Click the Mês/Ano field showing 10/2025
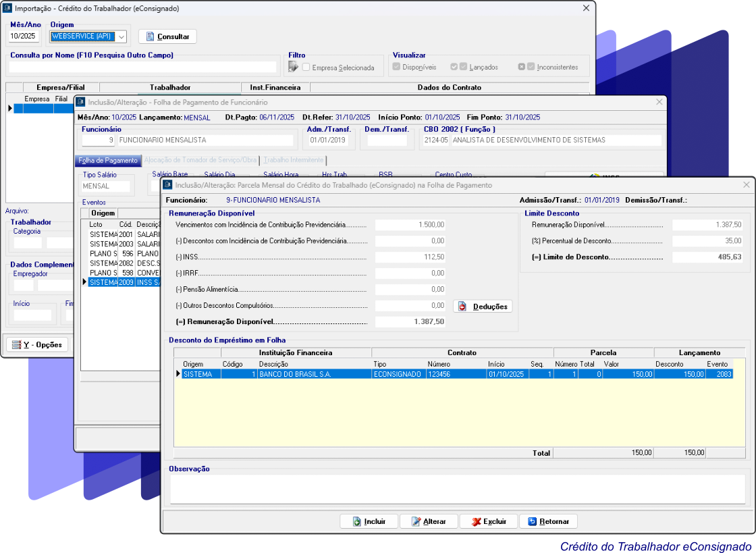The image size is (756, 553). tap(24, 36)
